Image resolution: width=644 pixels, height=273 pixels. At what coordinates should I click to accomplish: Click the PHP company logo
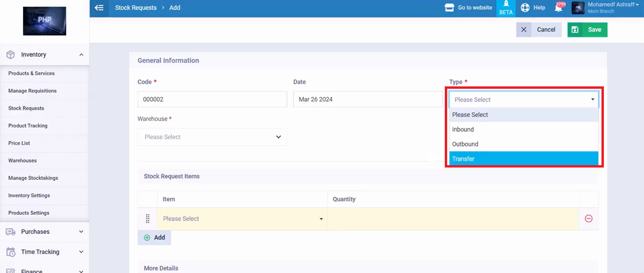coord(44,21)
